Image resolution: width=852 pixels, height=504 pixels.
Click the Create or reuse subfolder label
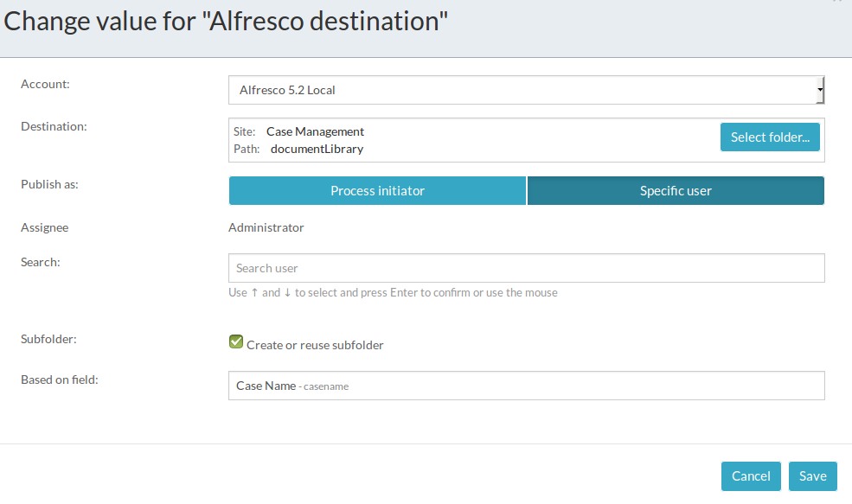point(315,345)
